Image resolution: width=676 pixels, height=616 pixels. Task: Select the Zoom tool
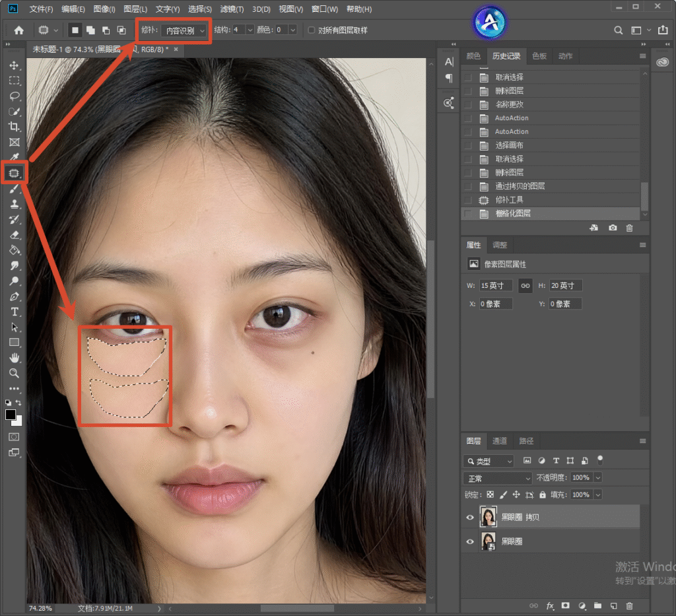[15, 373]
